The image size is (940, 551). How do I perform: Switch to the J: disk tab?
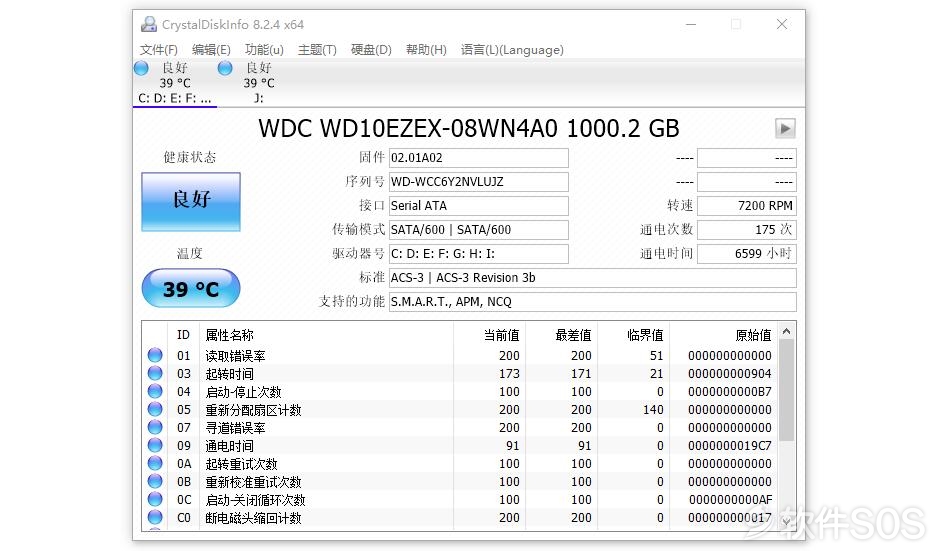pos(258,83)
